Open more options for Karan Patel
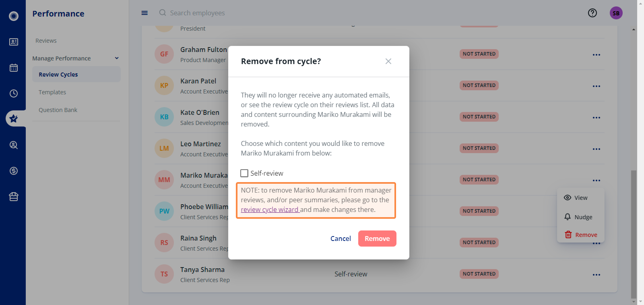Viewport: 644px width, 305px height. (x=596, y=86)
